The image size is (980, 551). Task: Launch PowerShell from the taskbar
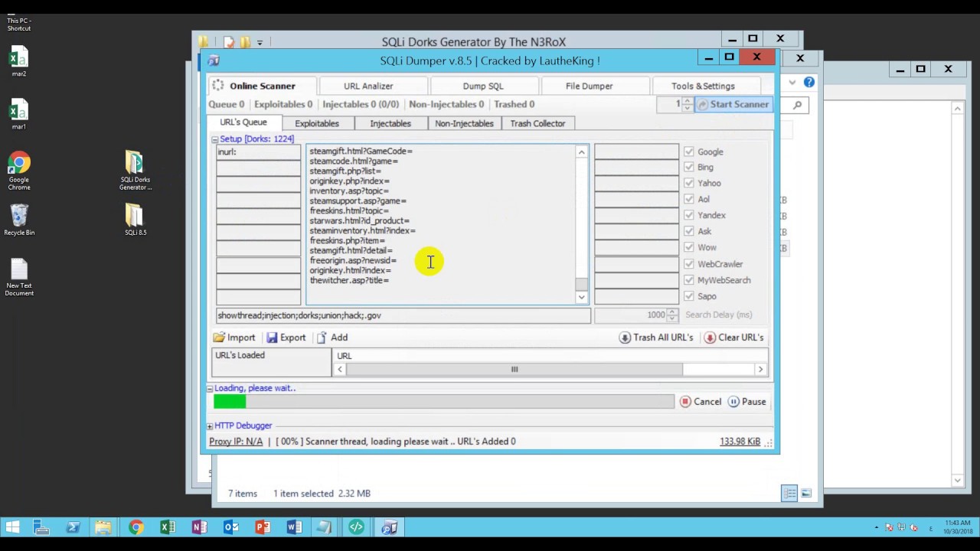pyautogui.click(x=73, y=527)
